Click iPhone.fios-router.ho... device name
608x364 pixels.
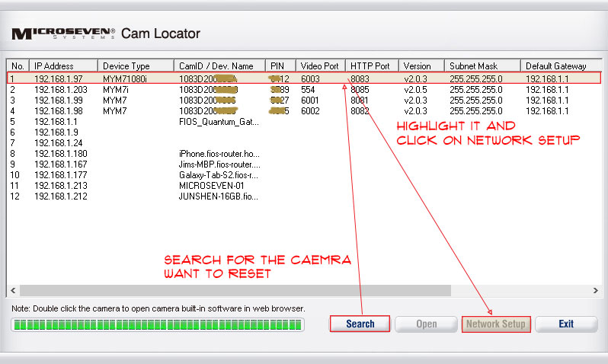[x=219, y=154]
